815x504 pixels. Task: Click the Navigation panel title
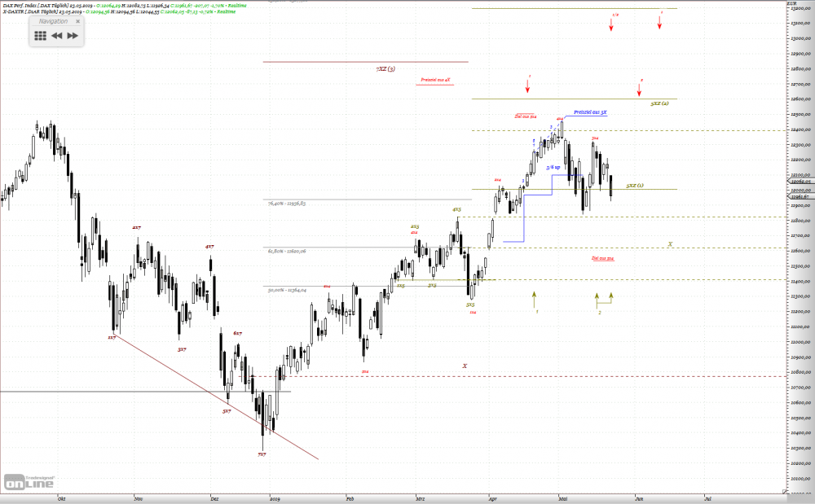[53, 21]
